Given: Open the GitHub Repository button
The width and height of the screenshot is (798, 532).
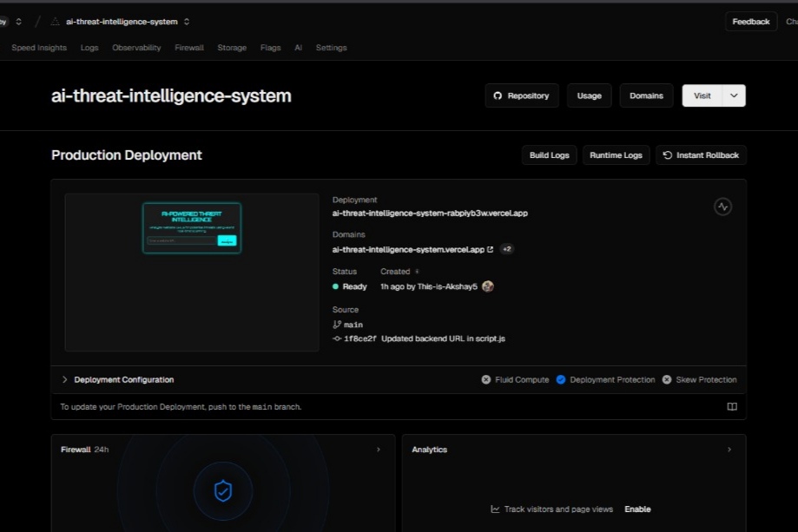Looking at the screenshot, I should click(x=522, y=95).
